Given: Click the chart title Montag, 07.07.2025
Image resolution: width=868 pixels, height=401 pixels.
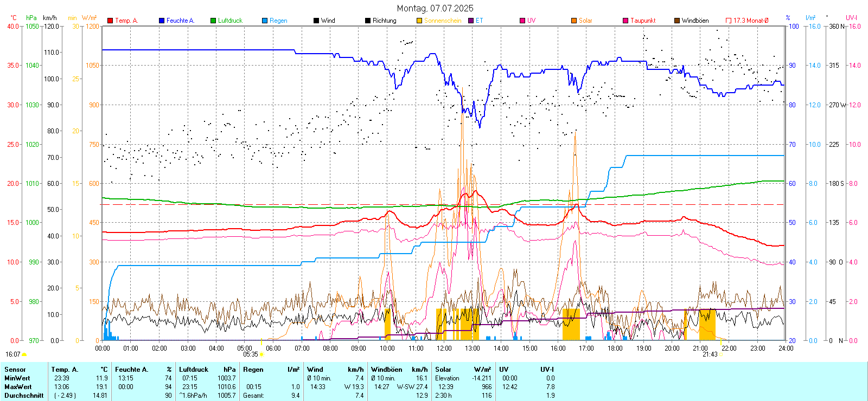Looking at the screenshot, I should [x=435, y=8].
